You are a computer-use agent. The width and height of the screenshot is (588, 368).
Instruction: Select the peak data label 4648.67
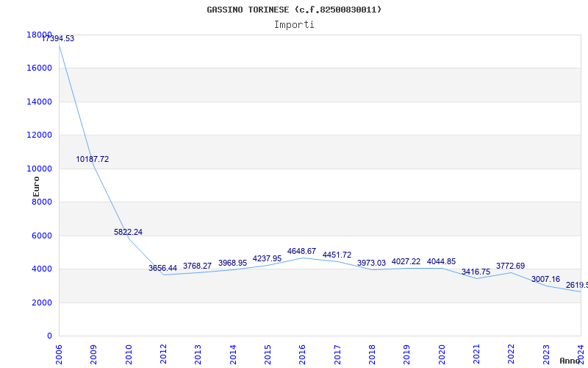coord(301,251)
